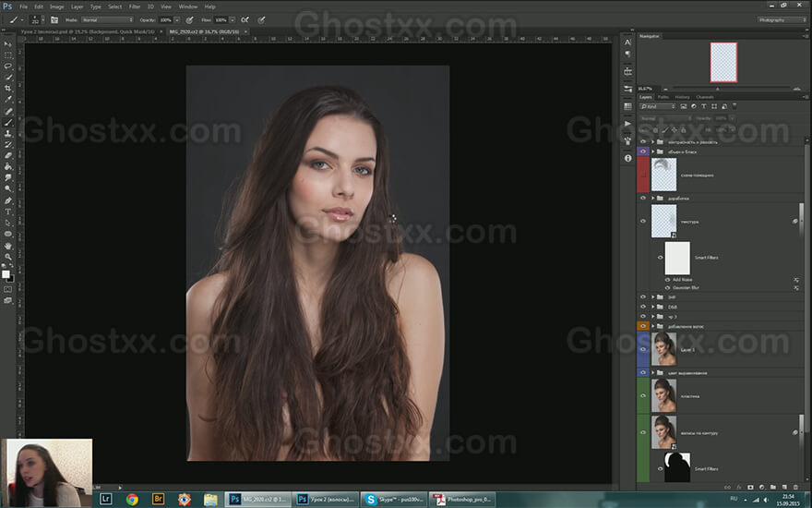
Task: Hide the 'текстура' layer
Action: tap(643, 222)
